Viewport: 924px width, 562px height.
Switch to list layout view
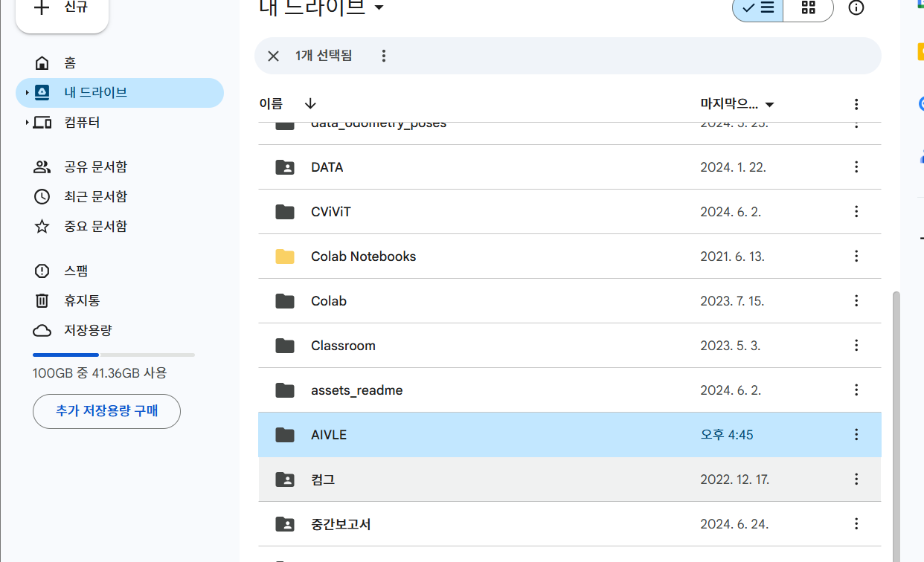[x=758, y=8]
